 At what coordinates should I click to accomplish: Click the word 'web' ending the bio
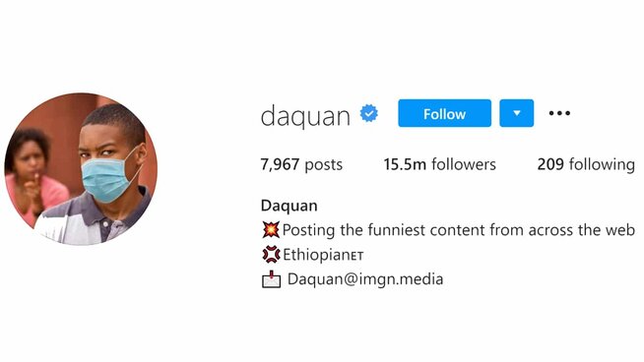(x=620, y=230)
